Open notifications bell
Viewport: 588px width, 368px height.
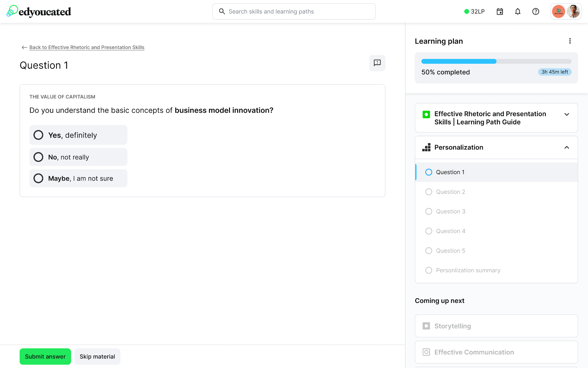(x=518, y=12)
